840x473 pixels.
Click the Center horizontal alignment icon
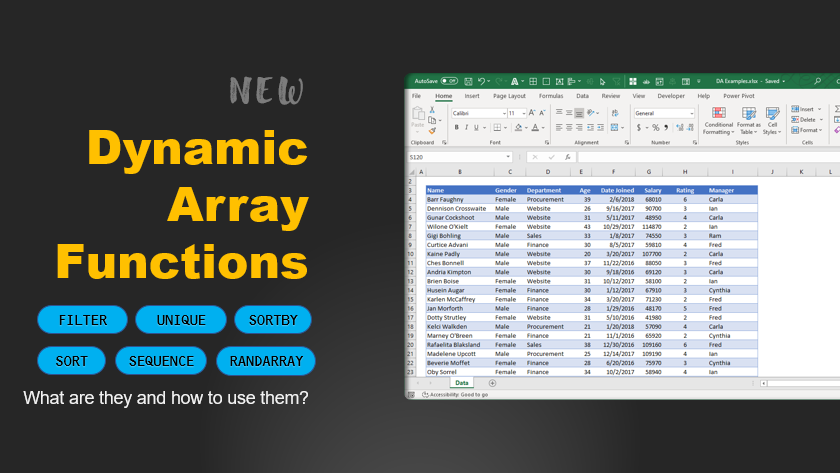[569, 127]
